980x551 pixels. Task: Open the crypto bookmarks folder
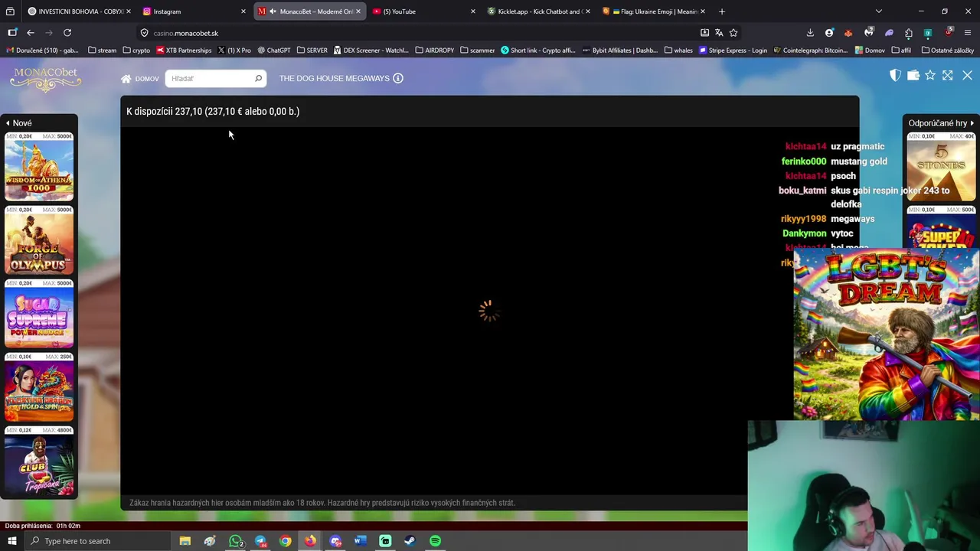[136, 51]
